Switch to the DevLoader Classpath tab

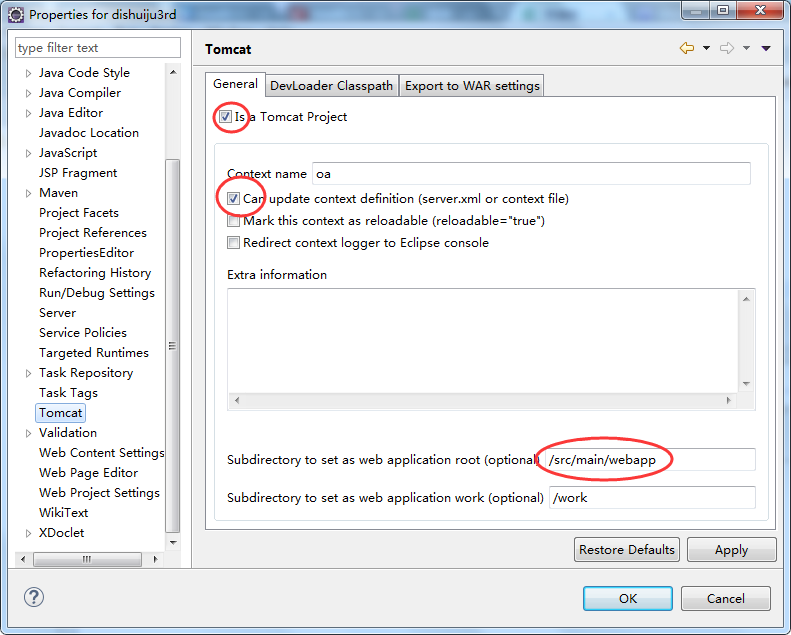(331, 86)
